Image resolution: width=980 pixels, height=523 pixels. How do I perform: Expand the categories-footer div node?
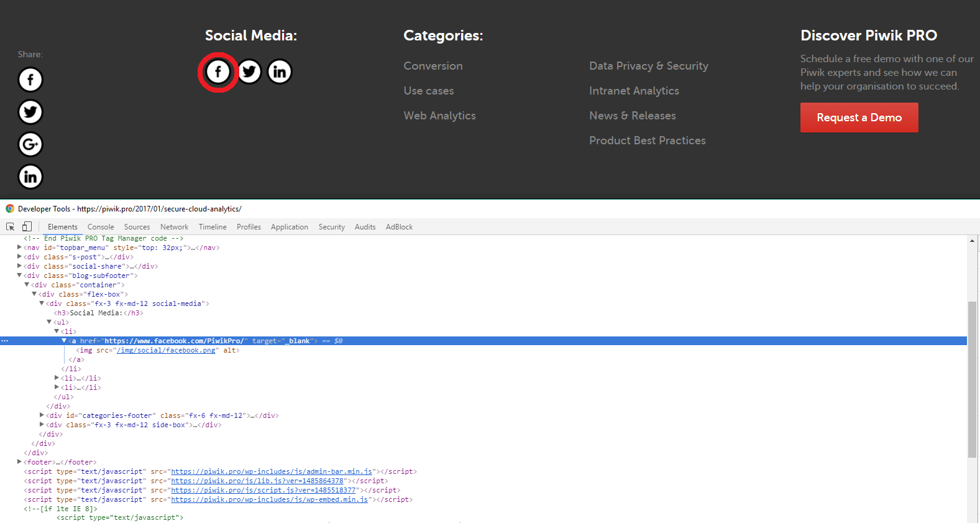click(x=42, y=415)
